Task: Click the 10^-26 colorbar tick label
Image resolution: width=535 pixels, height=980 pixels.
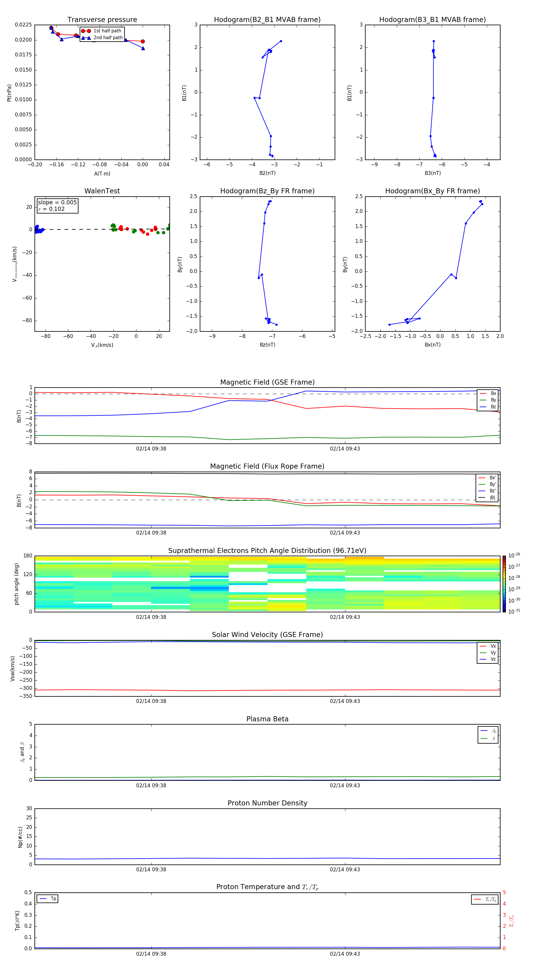Action: pyautogui.click(x=514, y=555)
